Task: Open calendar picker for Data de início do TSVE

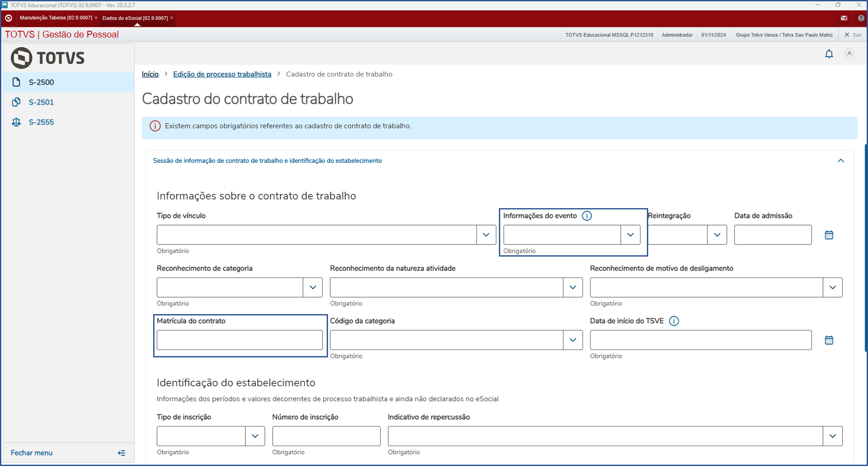Action: (x=829, y=340)
